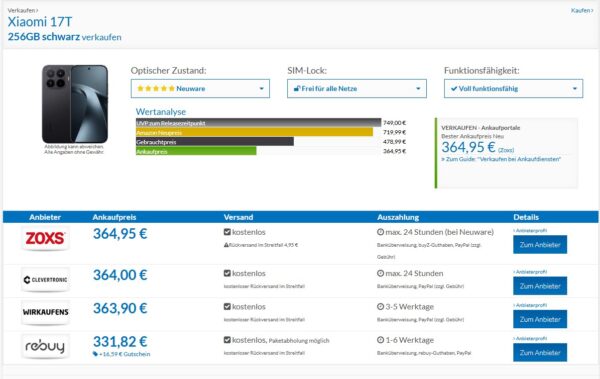Open Anbieterprofil link in WIRKAUFENS row

[x=530, y=305]
